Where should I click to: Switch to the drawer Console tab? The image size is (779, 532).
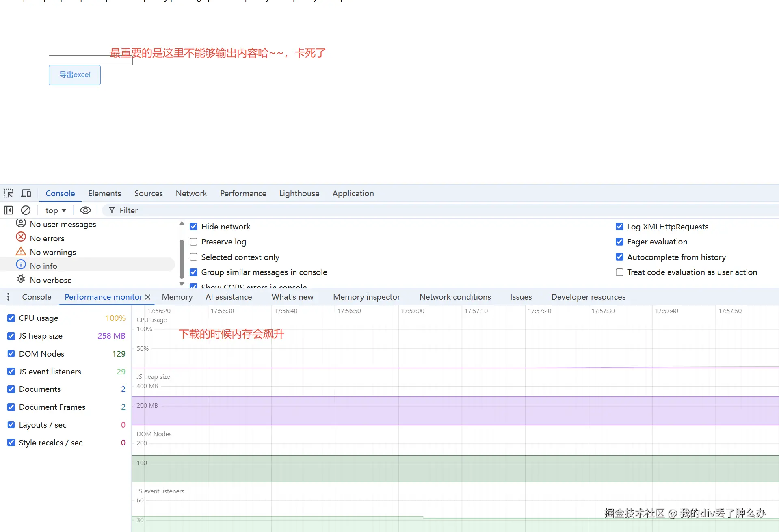pos(37,297)
